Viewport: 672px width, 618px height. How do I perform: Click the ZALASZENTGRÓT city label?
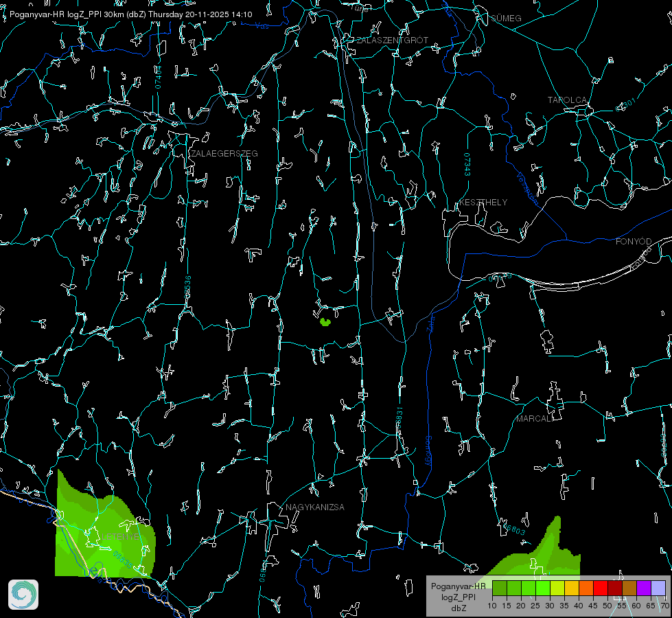coord(393,40)
